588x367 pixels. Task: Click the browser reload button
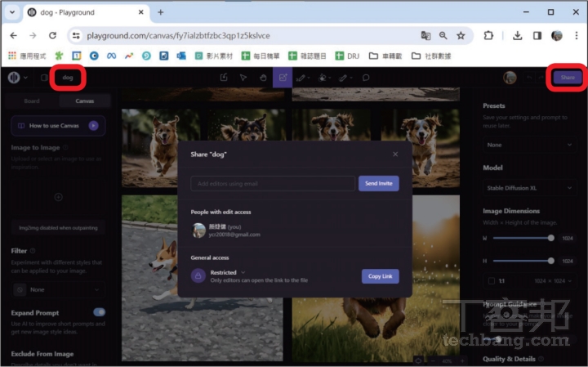[x=52, y=36]
